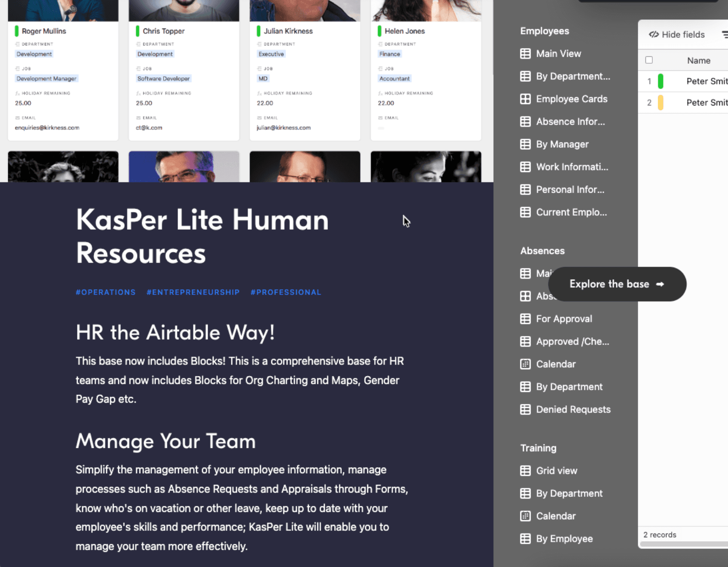
Task: Click the Employees section heading
Action: pos(544,31)
